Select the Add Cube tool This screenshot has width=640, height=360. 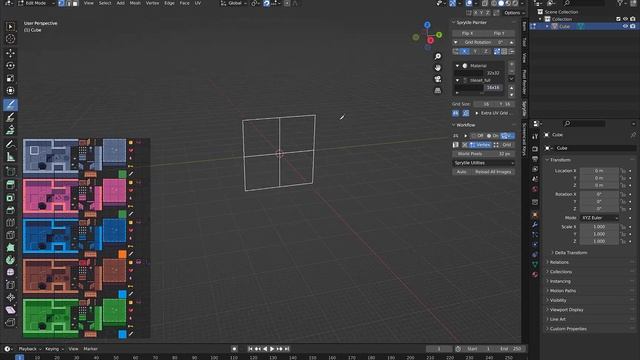point(10,171)
